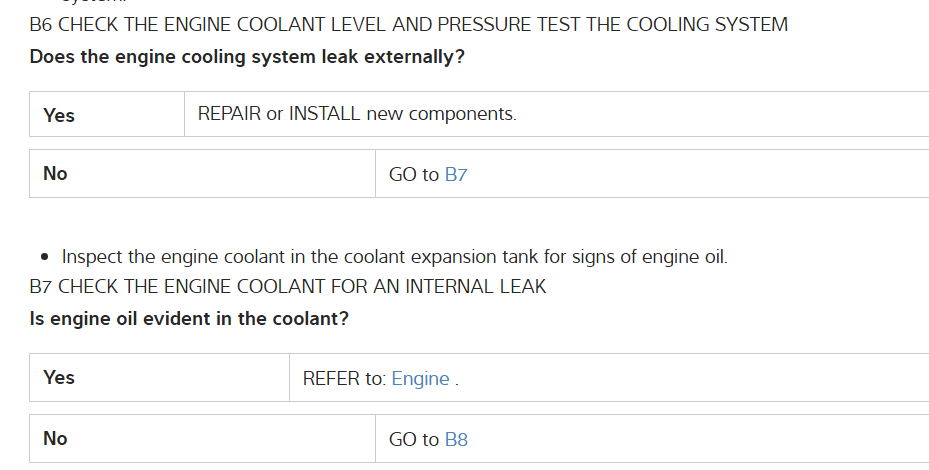
Task: Click the "REPAIR or INSTALL new components" text
Action: pos(357,114)
